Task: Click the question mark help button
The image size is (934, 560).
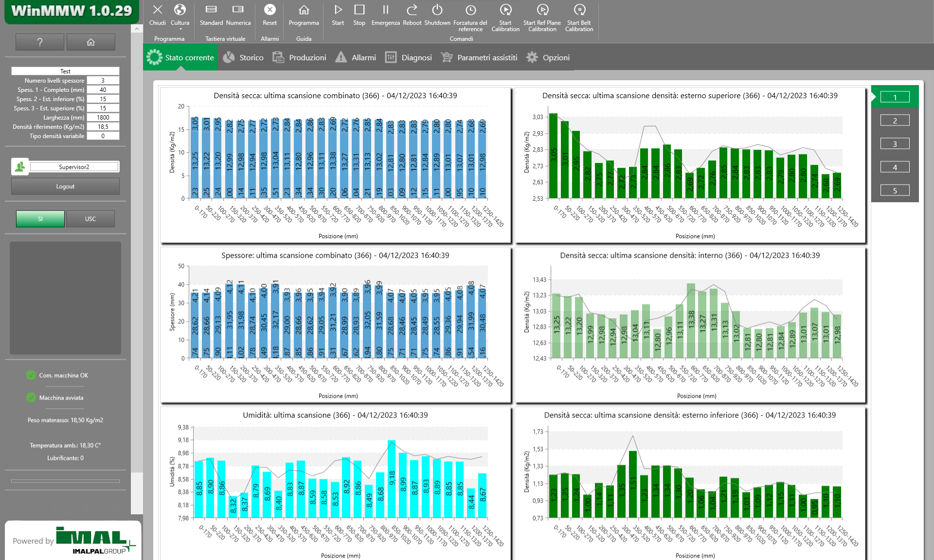Action: 40,42
